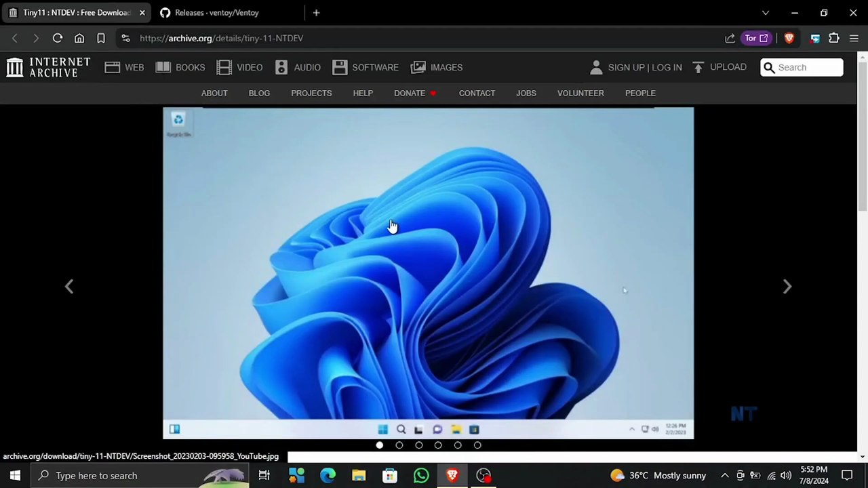The width and height of the screenshot is (868, 488).
Task: Select the third carousel dot
Action: (419, 445)
